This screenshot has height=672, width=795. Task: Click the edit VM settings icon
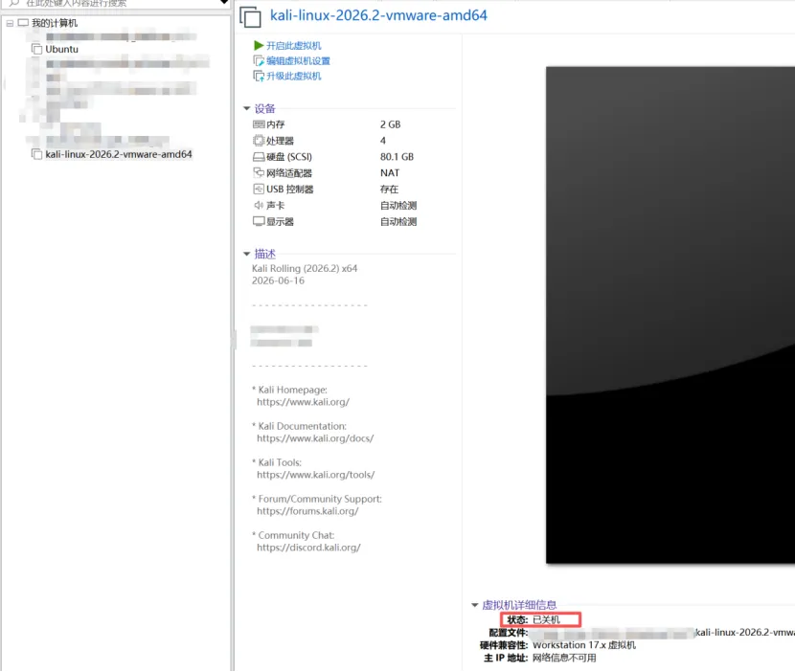259,61
